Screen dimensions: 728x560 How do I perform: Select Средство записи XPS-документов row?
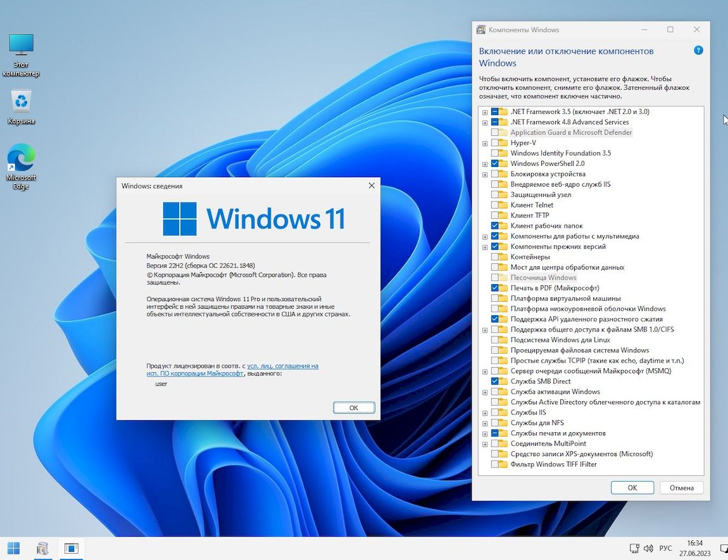pyautogui.click(x=582, y=454)
